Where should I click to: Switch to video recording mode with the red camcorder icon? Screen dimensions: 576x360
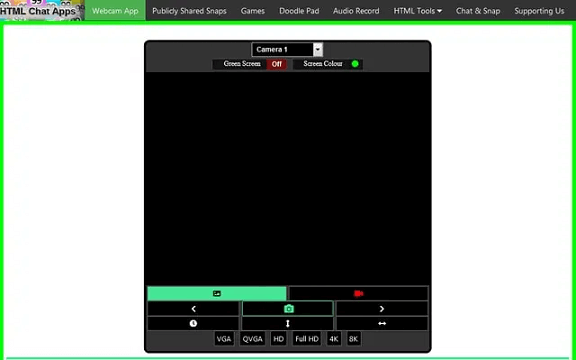pos(359,294)
